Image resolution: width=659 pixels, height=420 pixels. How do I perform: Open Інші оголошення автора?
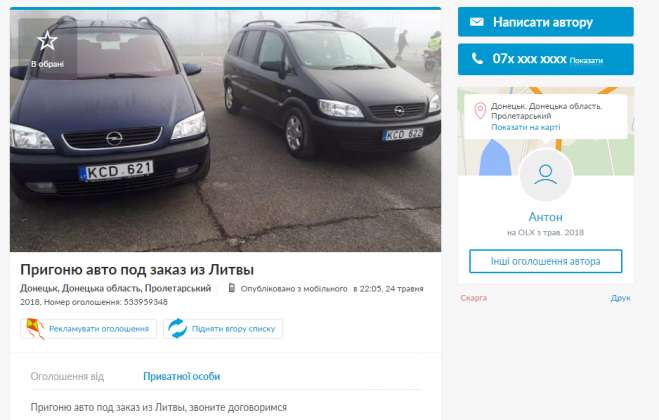pyautogui.click(x=546, y=261)
